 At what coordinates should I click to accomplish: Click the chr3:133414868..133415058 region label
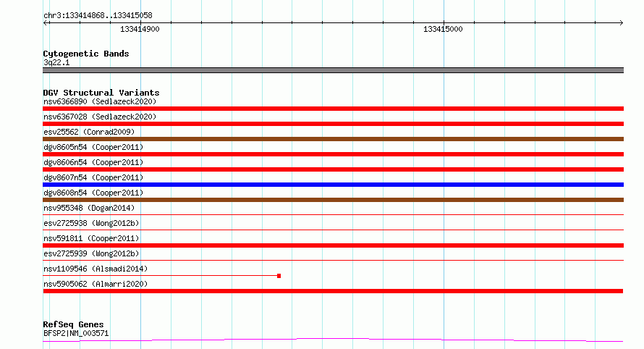[98, 16]
